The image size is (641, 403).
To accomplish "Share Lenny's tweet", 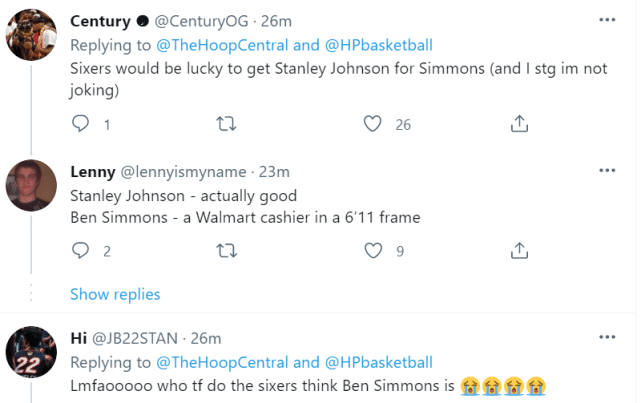I will (x=519, y=252).
